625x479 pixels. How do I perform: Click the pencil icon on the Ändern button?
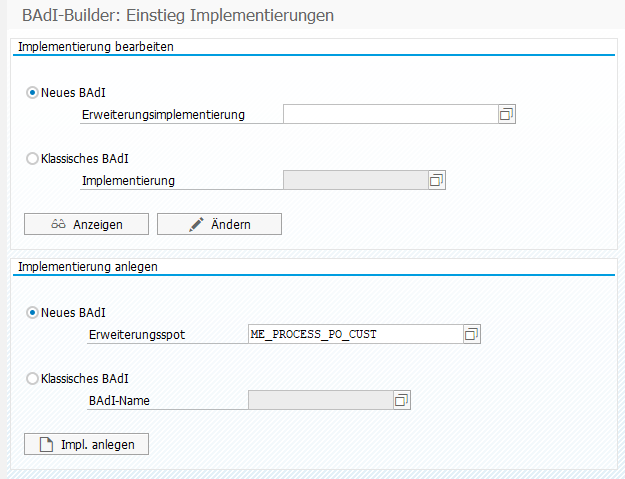pyautogui.click(x=197, y=224)
